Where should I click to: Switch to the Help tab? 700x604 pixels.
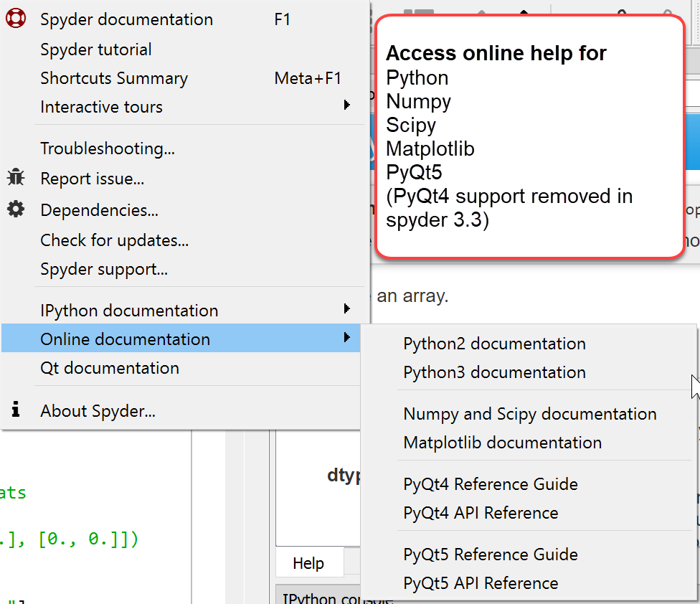308,563
